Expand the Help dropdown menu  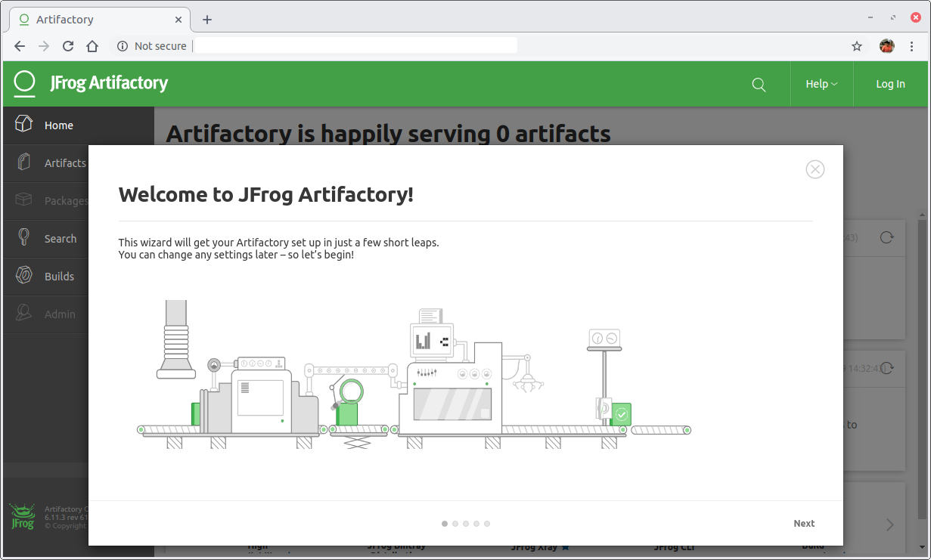tap(821, 84)
